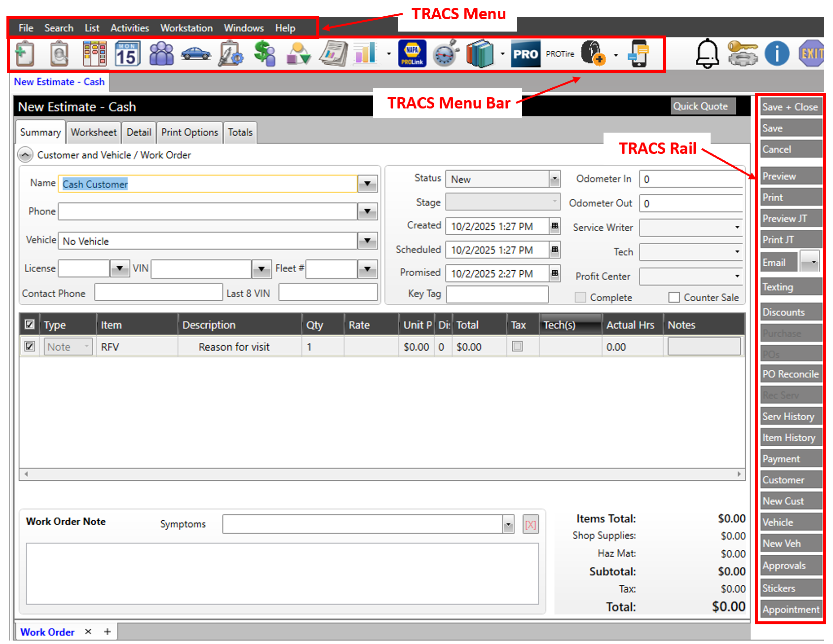Open security settings via the key and gear icon
The height and width of the screenshot is (644, 833).
pos(744,53)
